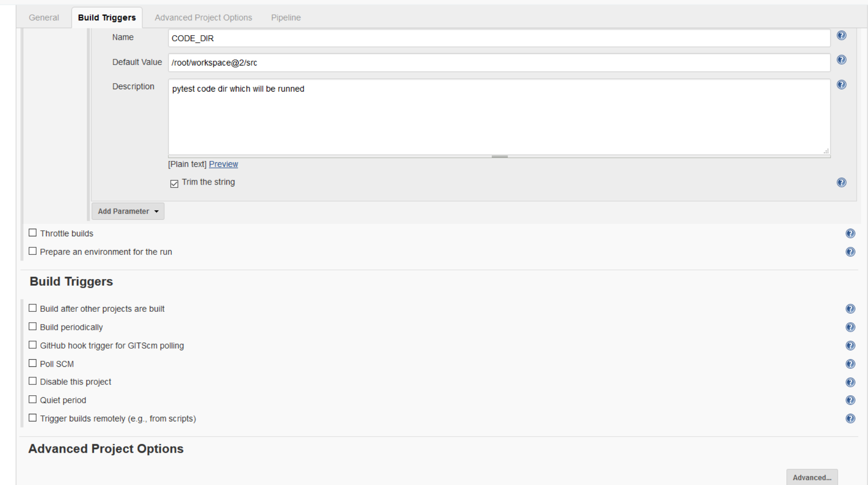The height and width of the screenshot is (485, 868).
Task: Click into the Default Value input field
Action: (x=499, y=63)
